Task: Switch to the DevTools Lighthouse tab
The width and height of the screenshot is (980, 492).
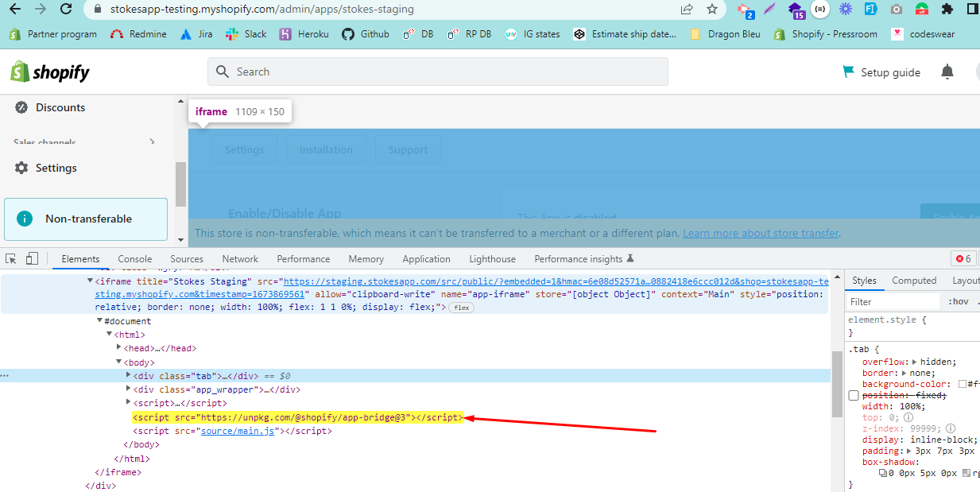Action: (x=492, y=259)
